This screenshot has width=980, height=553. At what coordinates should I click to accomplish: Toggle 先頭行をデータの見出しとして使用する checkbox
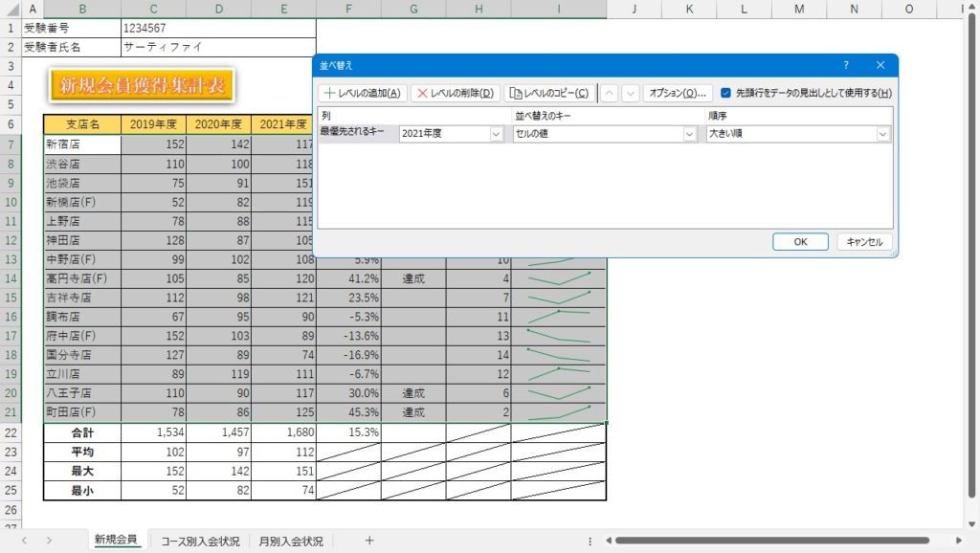725,93
